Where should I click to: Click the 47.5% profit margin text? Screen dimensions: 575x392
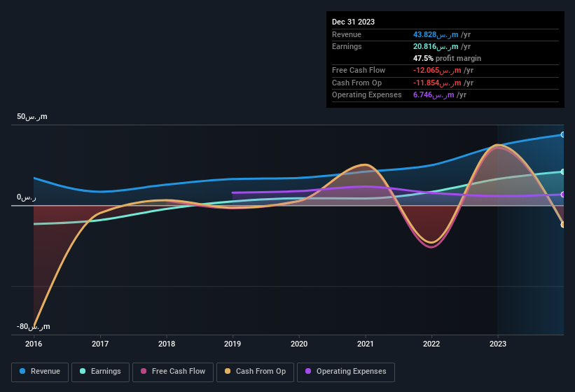coord(447,58)
